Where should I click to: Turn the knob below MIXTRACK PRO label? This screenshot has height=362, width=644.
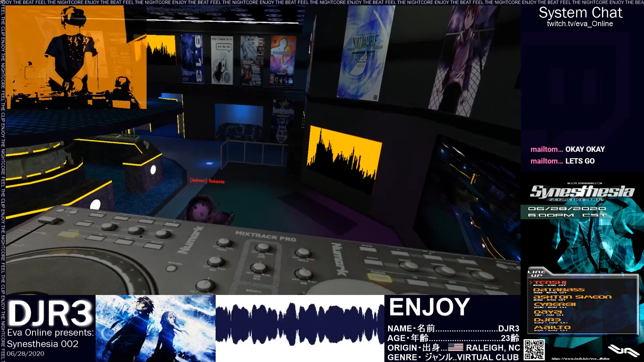(263, 248)
